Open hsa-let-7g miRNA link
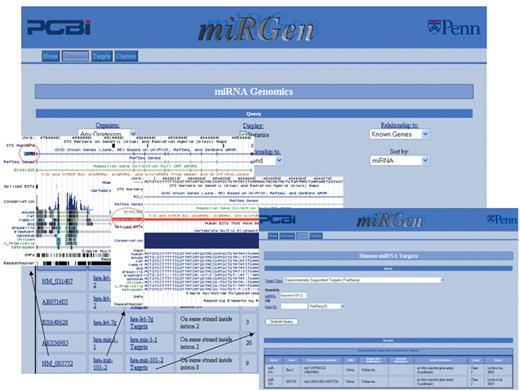520x391 pixels. [105, 322]
